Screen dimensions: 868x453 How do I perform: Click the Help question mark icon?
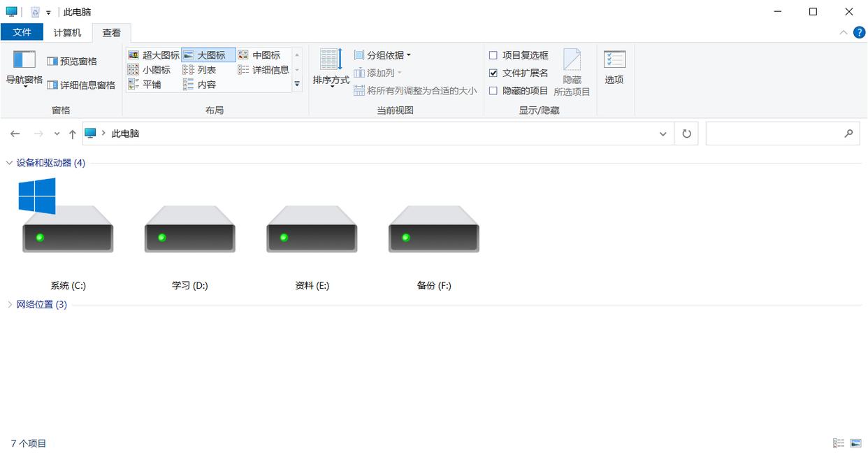(859, 33)
